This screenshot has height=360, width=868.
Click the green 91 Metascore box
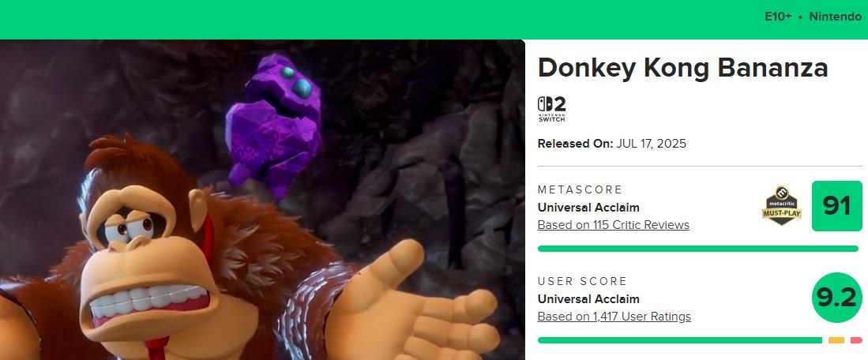(x=836, y=206)
